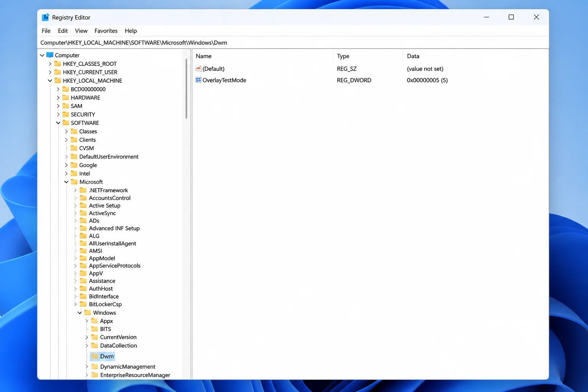Viewport: 588px width, 392px height.
Task: Collapse the Windows key
Action: pos(80,312)
